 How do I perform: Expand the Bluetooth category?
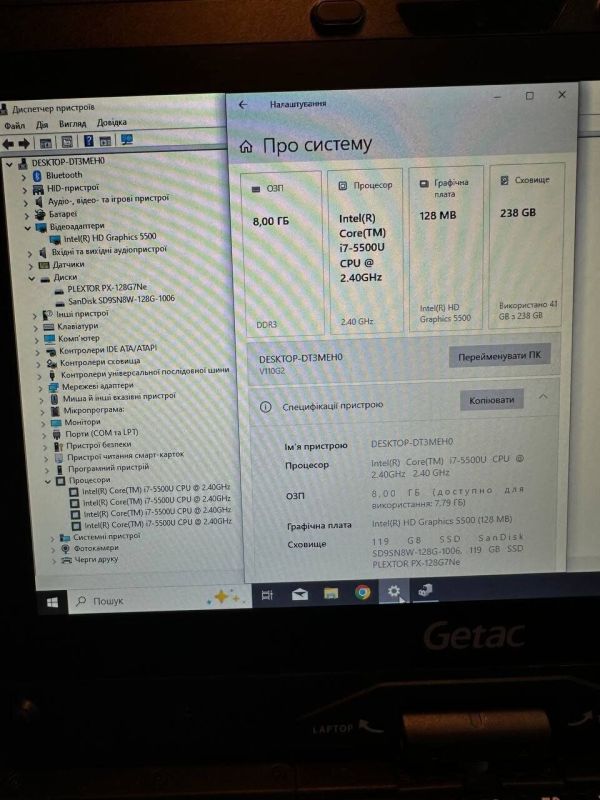[x=23, y=177]
